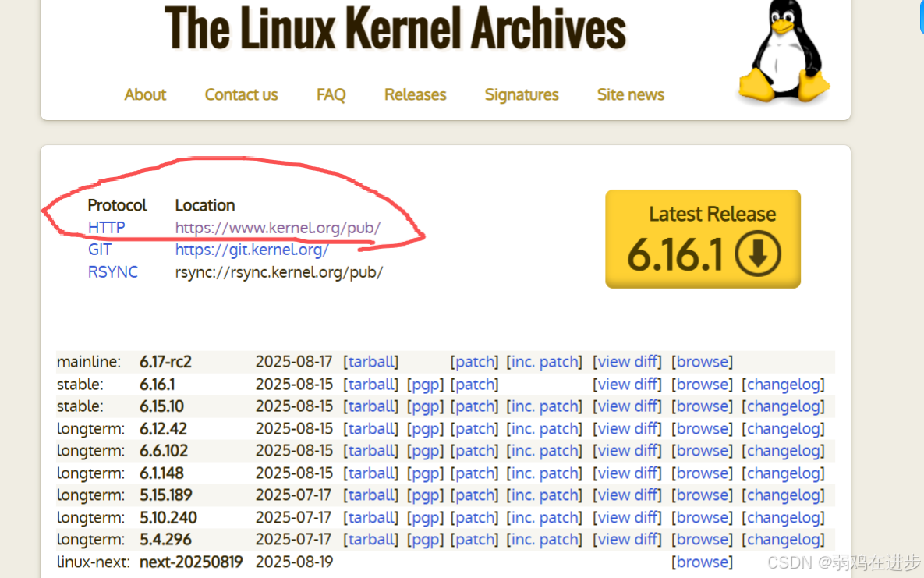Open the Contact us page
924x578 pixels.
pyautogui.click(x=241, y=94)
